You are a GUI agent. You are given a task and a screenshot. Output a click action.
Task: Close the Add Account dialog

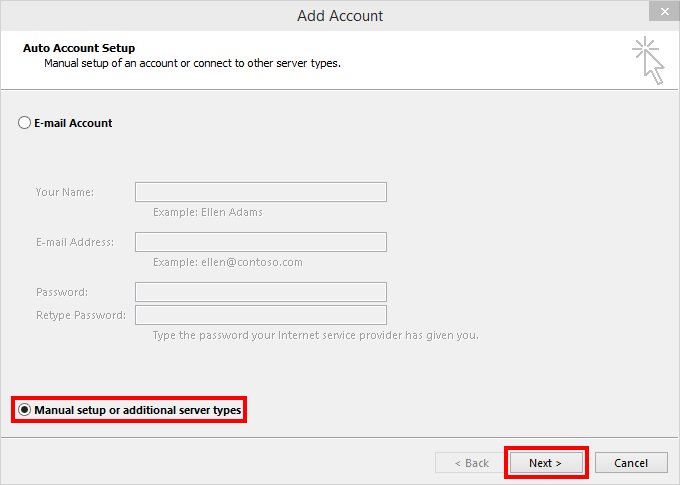tap(660, 13)
